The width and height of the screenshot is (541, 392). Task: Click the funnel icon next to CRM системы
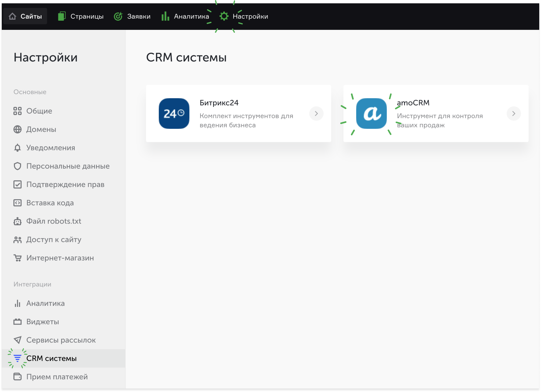coord(17,358)
